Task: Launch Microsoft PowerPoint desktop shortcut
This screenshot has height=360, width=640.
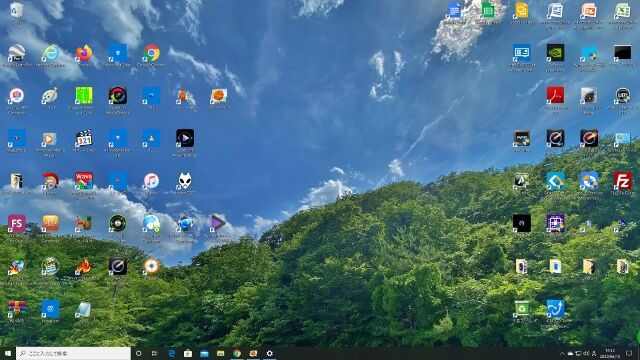Action: (x=589, y=11)
